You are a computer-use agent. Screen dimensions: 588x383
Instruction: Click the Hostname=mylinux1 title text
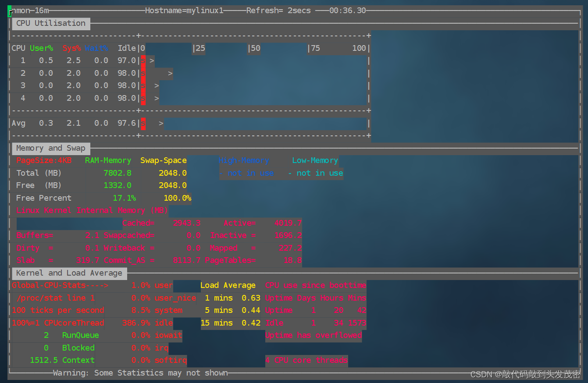184,11
